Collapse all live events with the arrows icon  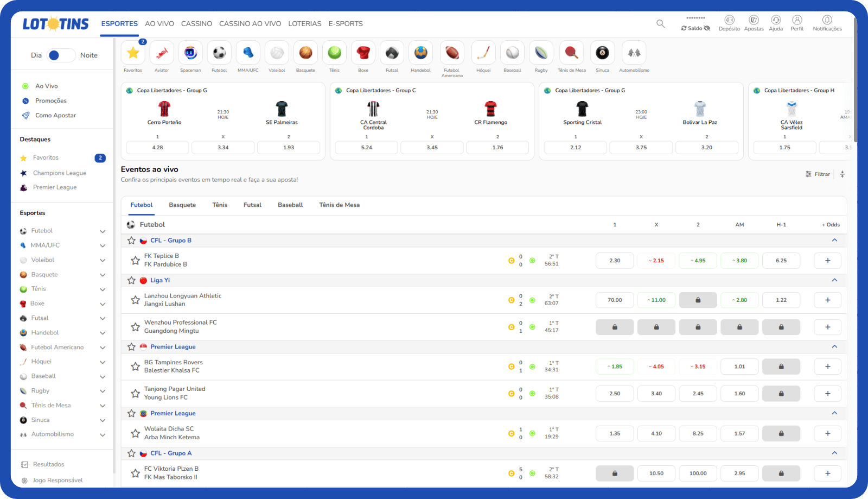(843, 174)
